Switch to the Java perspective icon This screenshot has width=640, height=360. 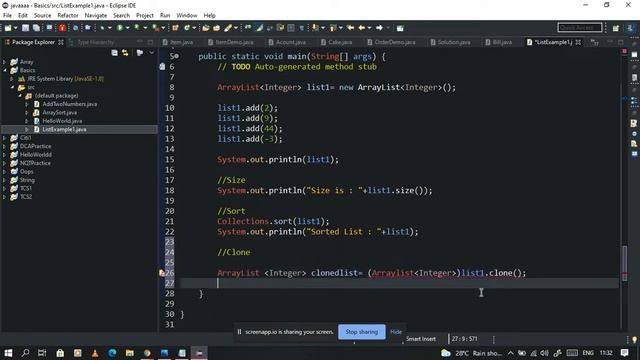coord(630,28)
